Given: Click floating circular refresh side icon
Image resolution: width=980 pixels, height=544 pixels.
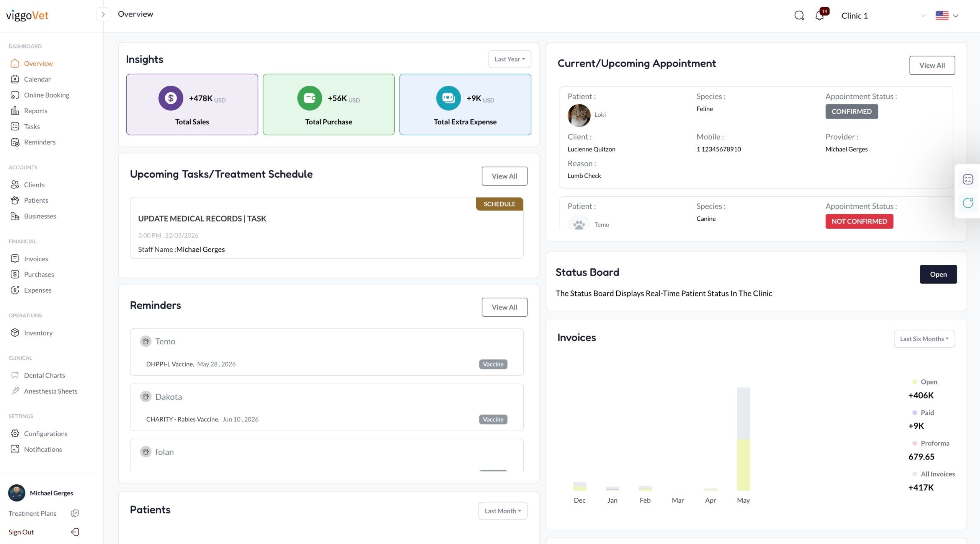Looking at the screenshot, I should 968,203.
